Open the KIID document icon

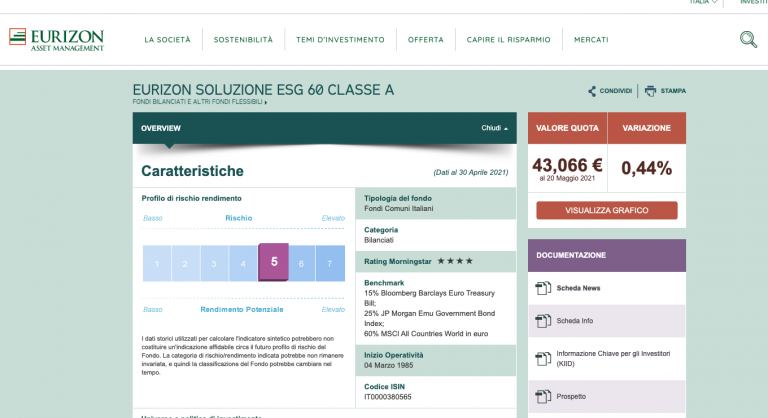pyautogui.click(x=543, y=359)
